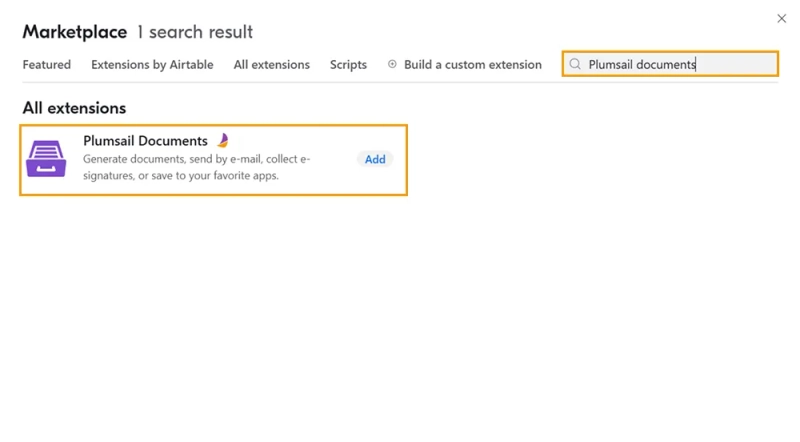Click the All extensions section heading
The width and height of the screenshot is (800, 442).
click(x=74, y=108)
